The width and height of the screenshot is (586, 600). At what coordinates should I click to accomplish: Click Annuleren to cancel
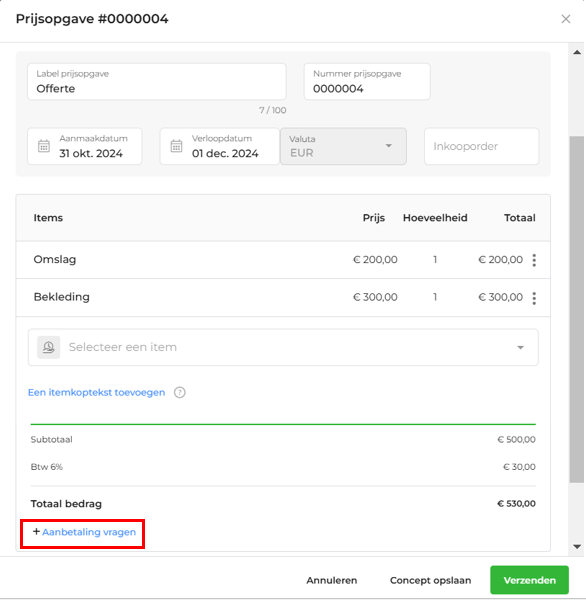pyautogui.click(x=331, y=580)
